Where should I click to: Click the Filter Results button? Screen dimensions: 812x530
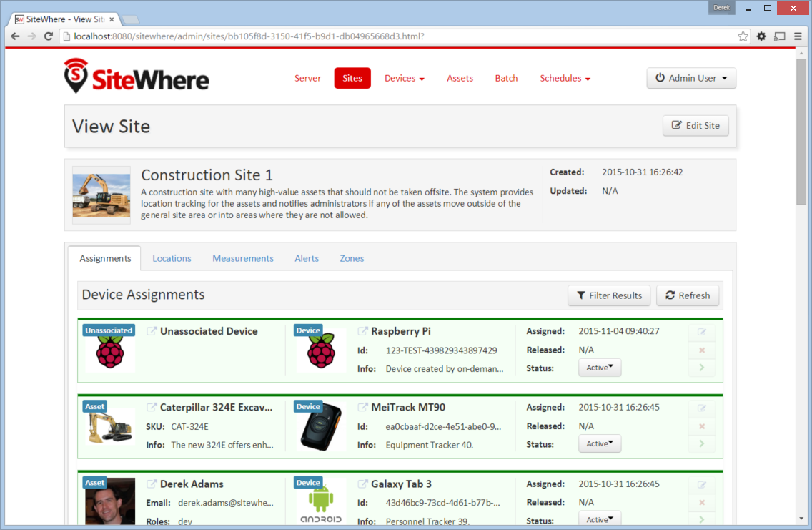[609, 295]
